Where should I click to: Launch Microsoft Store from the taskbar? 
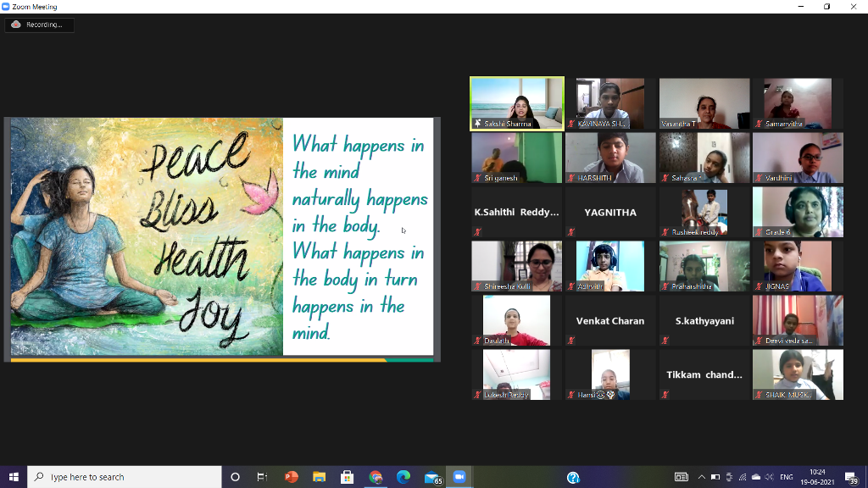coord(347,477)
